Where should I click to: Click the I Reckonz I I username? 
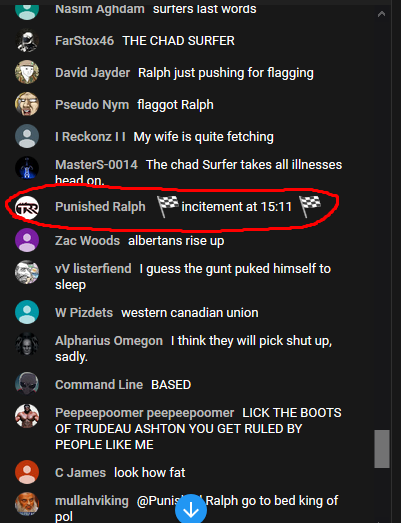(x=90, y=136)
